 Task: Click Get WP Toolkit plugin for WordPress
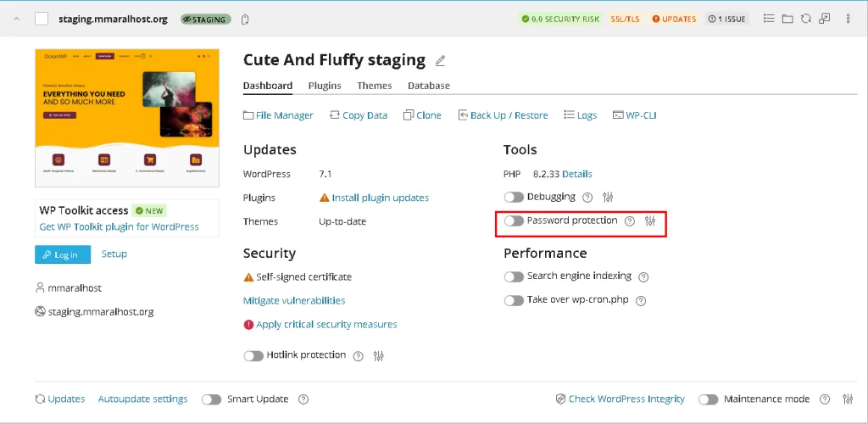119,227
